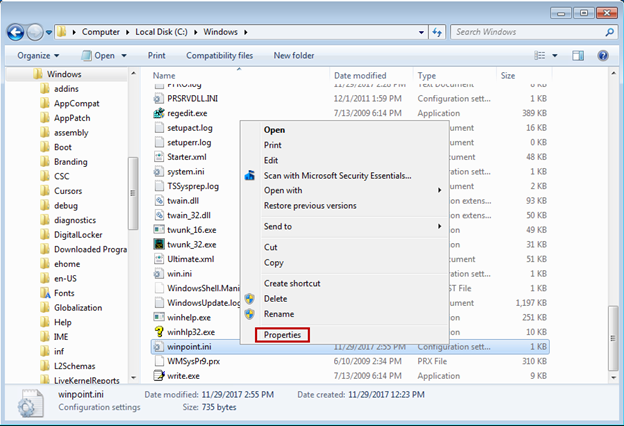Expand the Send to submenu

(345, 227)
